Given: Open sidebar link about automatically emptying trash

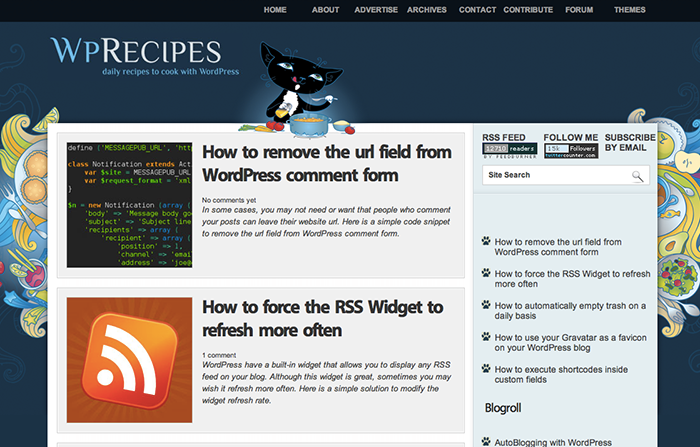Looking at the screenshot, I should pyautogui.click(x=570, y=311).
